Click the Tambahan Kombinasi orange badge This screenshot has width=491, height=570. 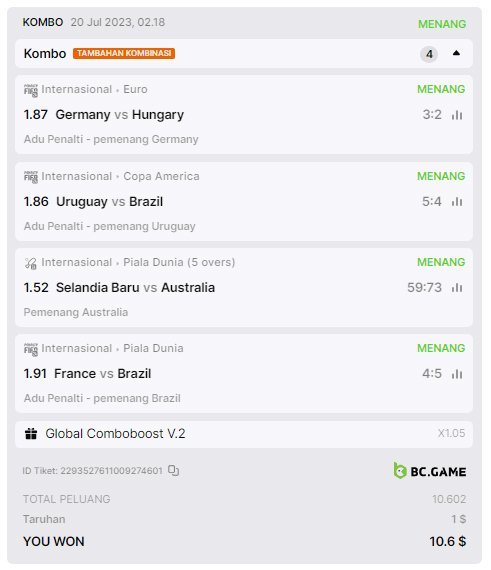(x=124, y=53)
